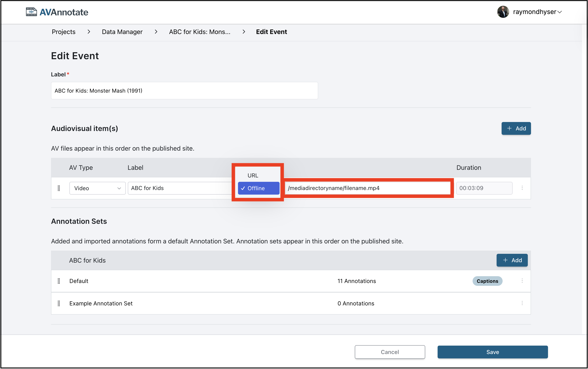Viewport: 588px width, 369px height.
Task: Click drag handle of video item row
Action: point(59,188)
